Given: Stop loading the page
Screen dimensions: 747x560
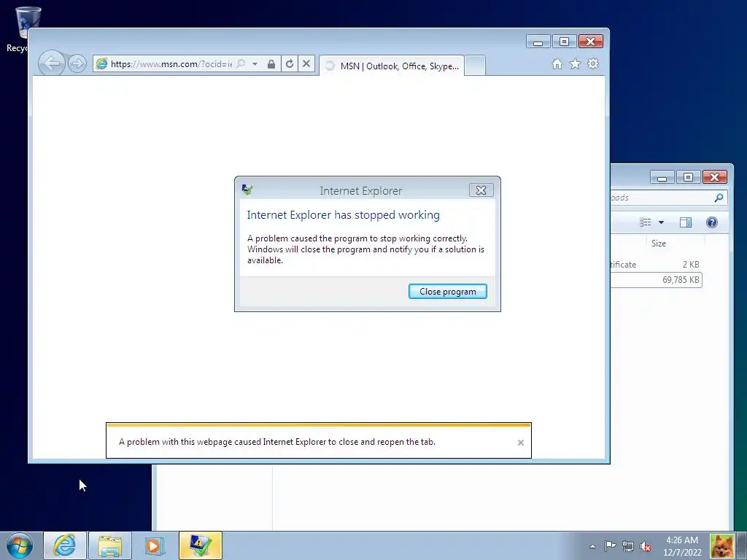Looking at the screenshot, I should [306, 64].
